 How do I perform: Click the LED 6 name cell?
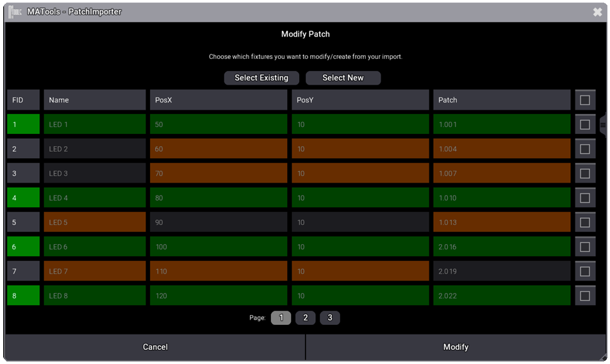pyautogui.click(x=95, y=247)
